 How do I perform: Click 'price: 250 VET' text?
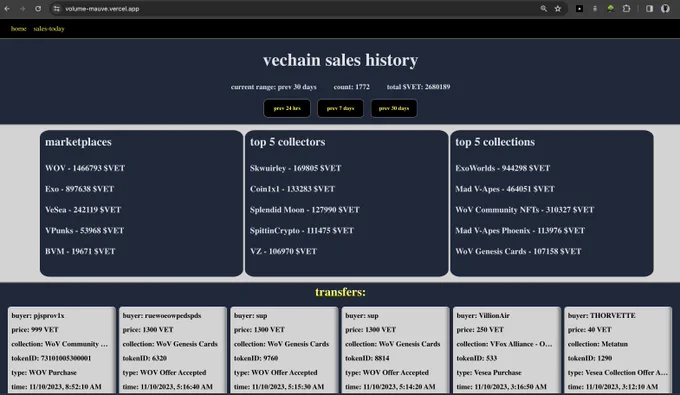(x=481, y=330)
